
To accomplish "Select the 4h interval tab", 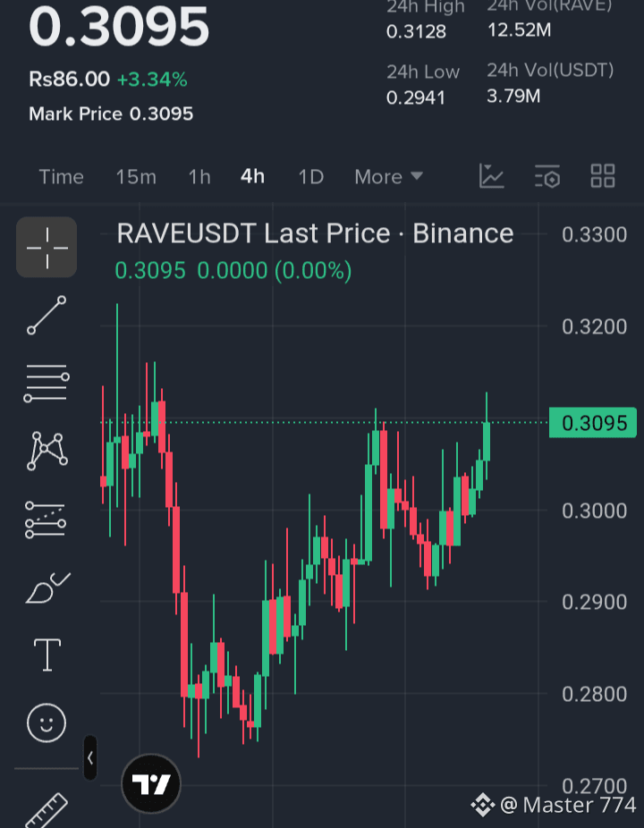I will click(252, 176).
